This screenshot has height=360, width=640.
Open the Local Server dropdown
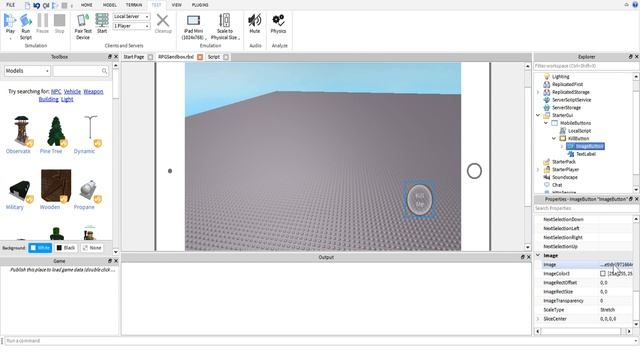point(132,16)
